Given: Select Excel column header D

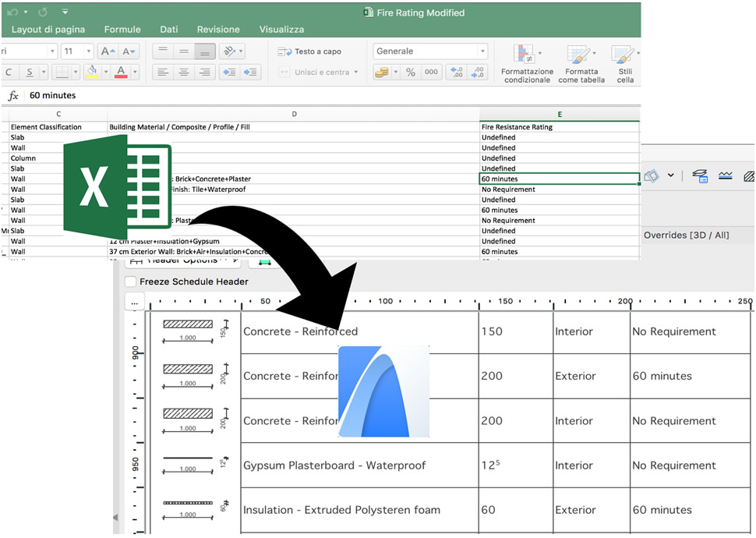Looking at the screenshot, I should (x=294, y=115).
